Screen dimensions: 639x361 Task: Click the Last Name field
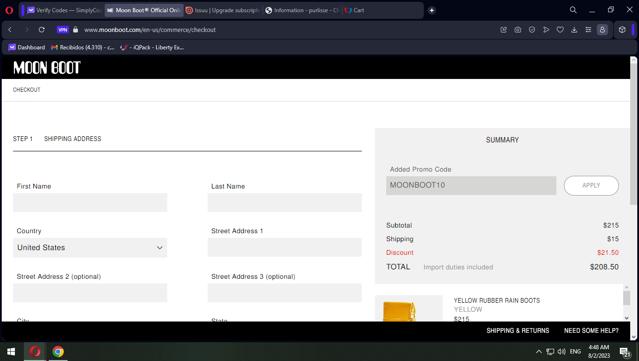284,203
